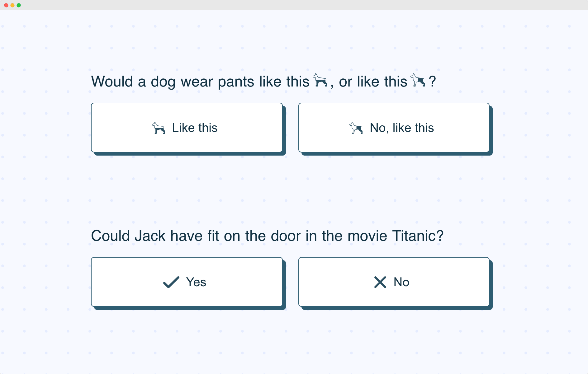Minimize the window with the yellow button
Image resolution: width=588 pixels, height=374 pixels.
[12, 5]
